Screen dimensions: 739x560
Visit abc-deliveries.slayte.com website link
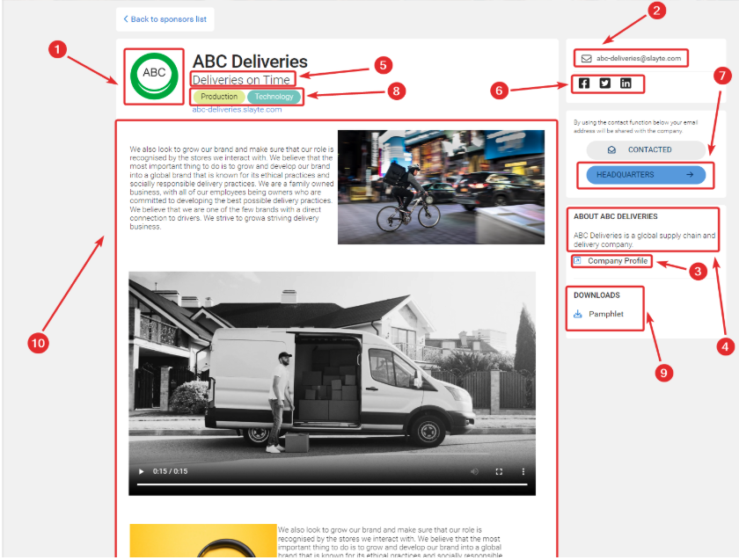click(237, 110)
